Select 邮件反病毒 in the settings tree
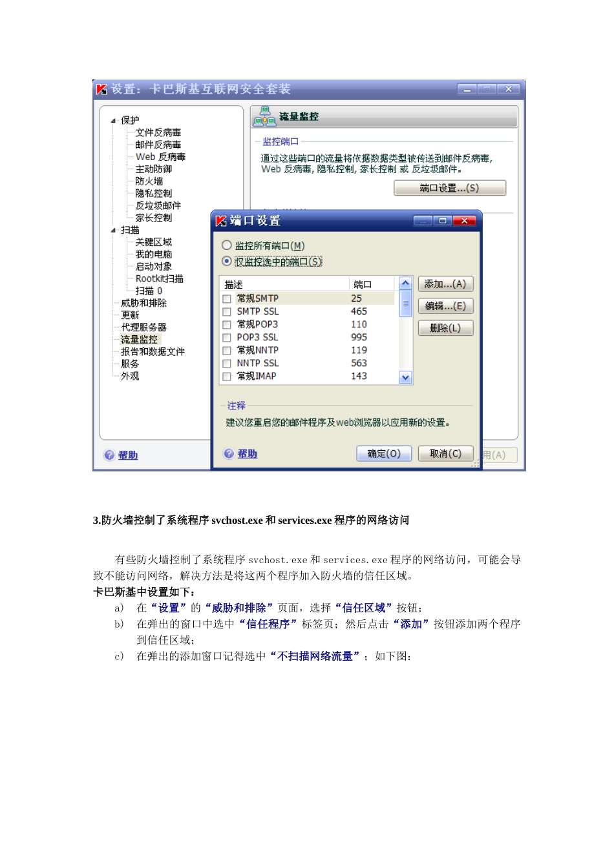614x868 pixels. pyautogui.click(x=158, y=145)
